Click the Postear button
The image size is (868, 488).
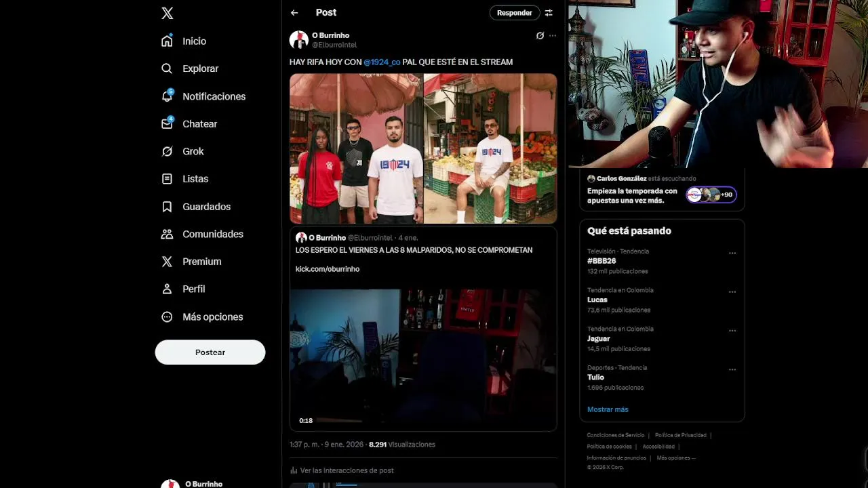(x=210, y=352)
